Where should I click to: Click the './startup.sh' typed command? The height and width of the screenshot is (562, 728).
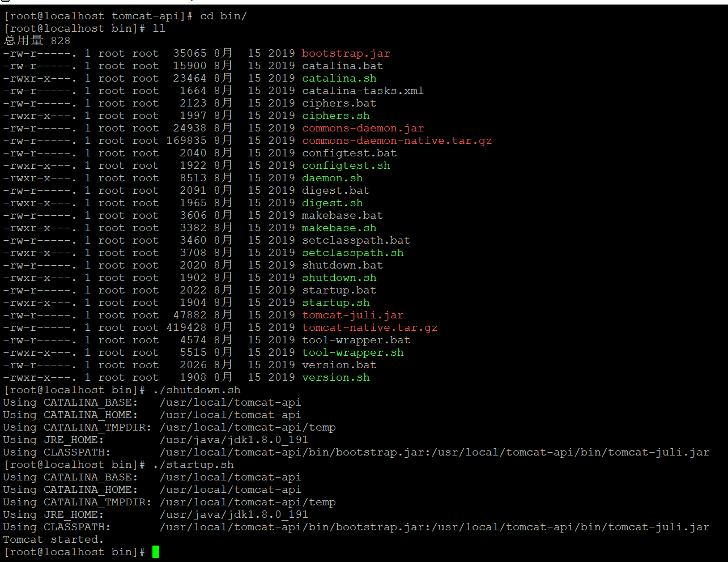coord(193,465)
